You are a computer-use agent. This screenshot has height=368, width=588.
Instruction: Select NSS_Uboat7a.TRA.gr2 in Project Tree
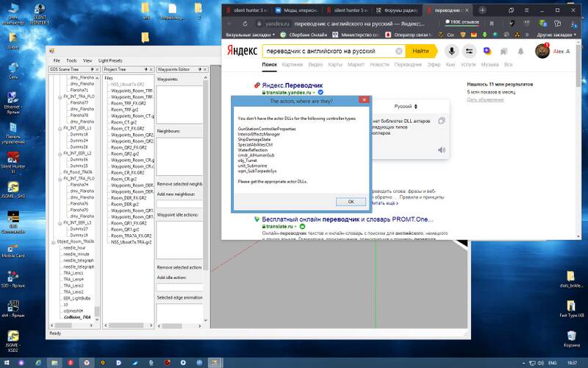pos(131,242)
